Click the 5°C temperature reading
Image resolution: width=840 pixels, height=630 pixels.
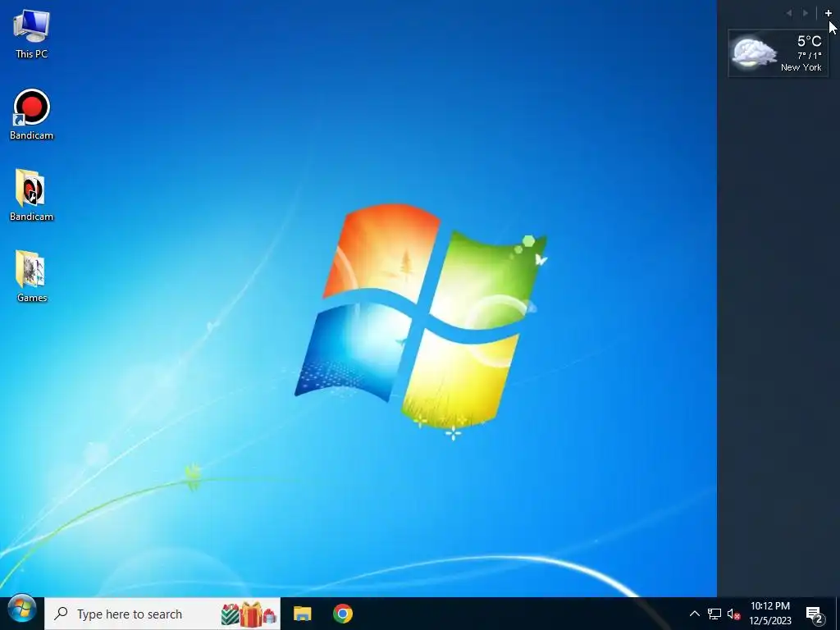[x=809, y=41]
